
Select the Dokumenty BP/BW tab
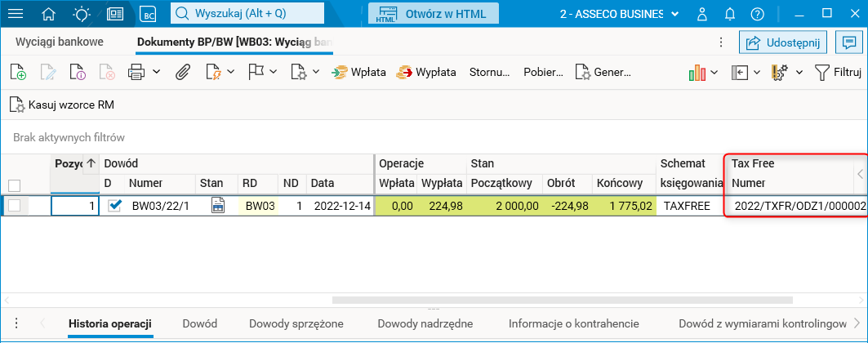tap(234, 42)
